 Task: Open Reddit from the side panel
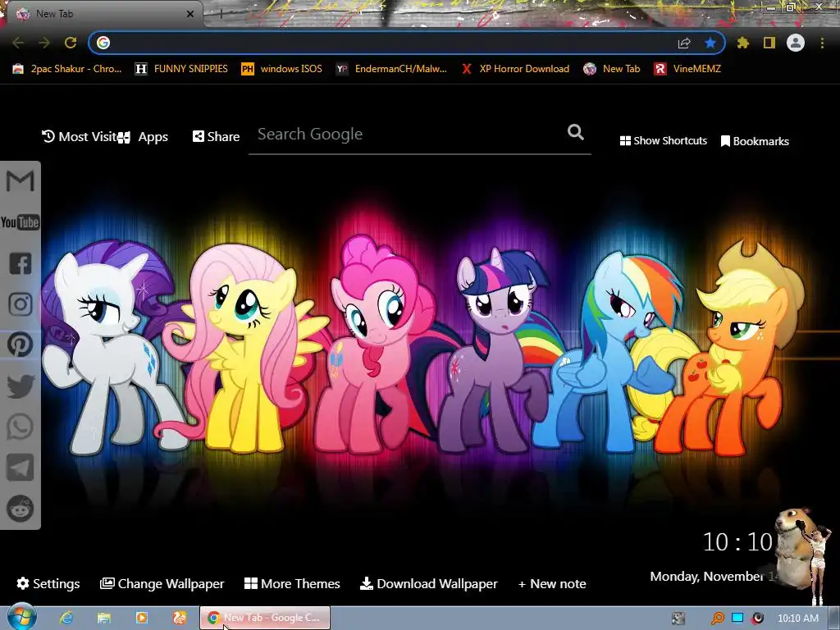click(21, 509)
